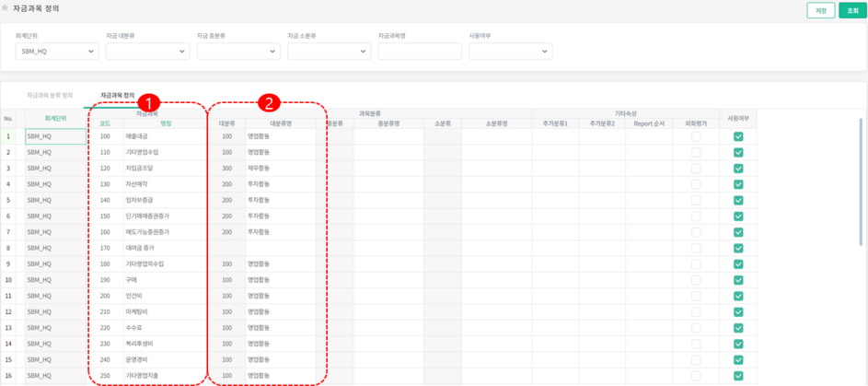Click the 저장 button
The image size is (868, 386).
click(820, 10)
